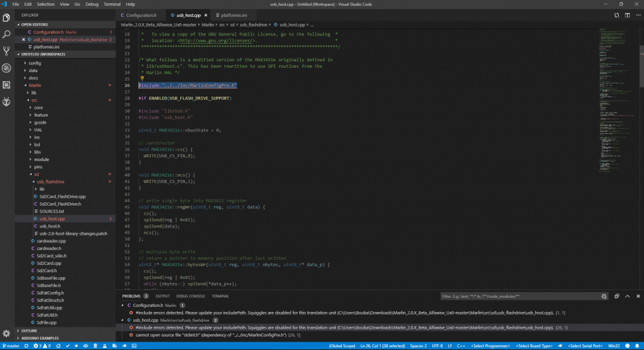
Task: Click Select Programmer in status bar
Action: [490, 346]
